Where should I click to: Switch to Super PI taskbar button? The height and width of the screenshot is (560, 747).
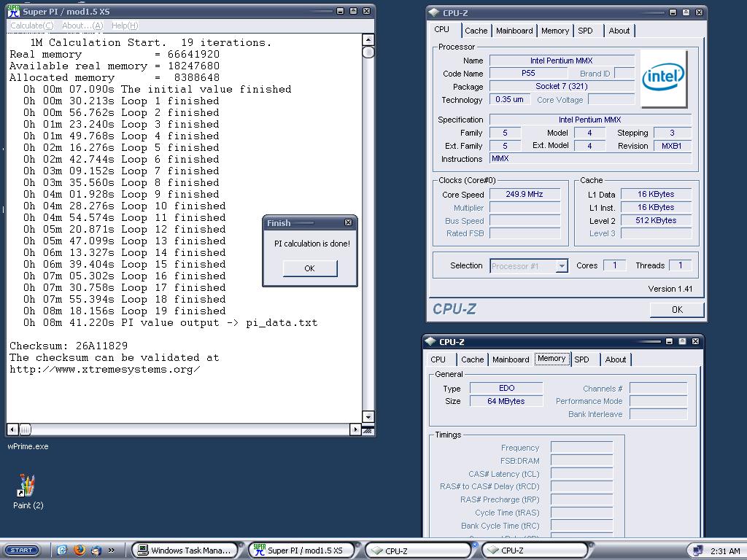(x=301, y=551)
